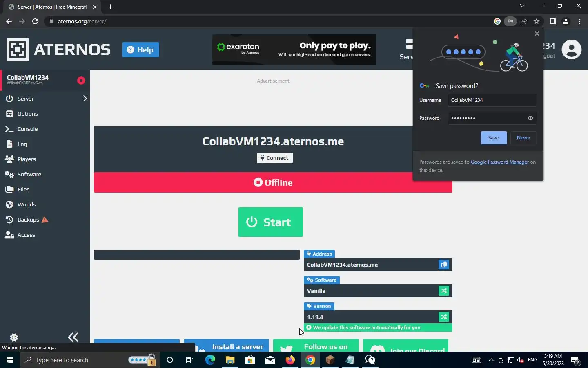
Task: Open the tab search dropdown arrow
Action: click(x=522, y=6)
